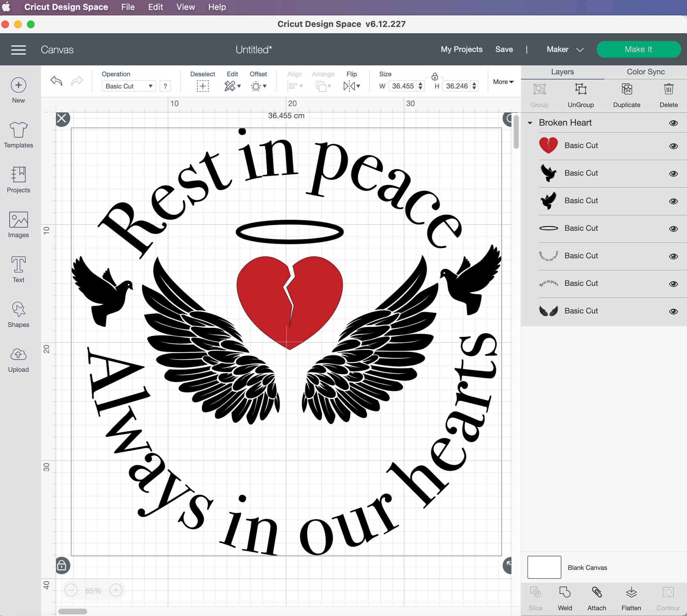The height and width of the screenshot is (616, 687).
Task: Click the Blank Canvas color swatch
Action: click(544, 567)
